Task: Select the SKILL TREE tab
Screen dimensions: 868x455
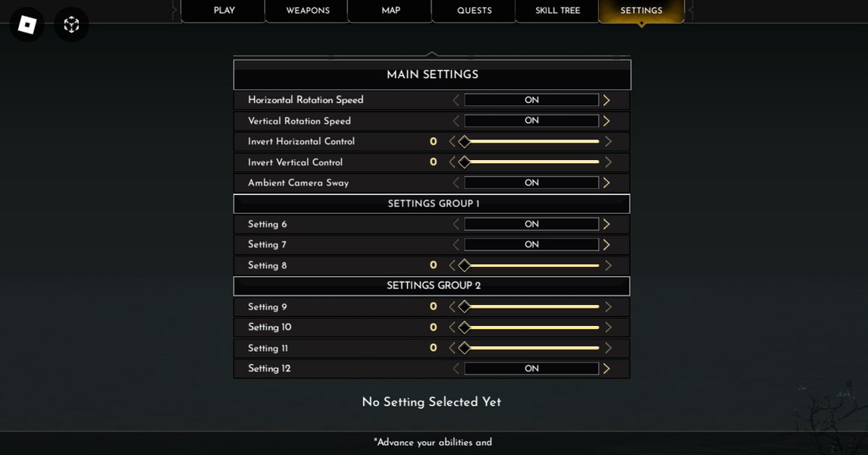Action: coord(556,11)
